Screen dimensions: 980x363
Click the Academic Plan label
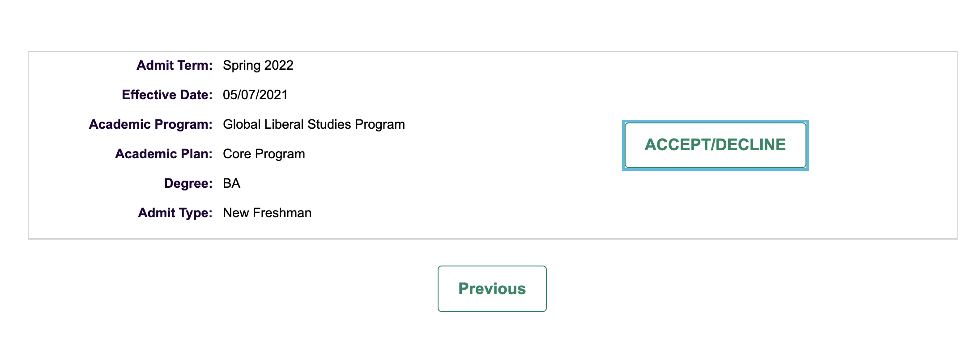(x=163, y=154)
